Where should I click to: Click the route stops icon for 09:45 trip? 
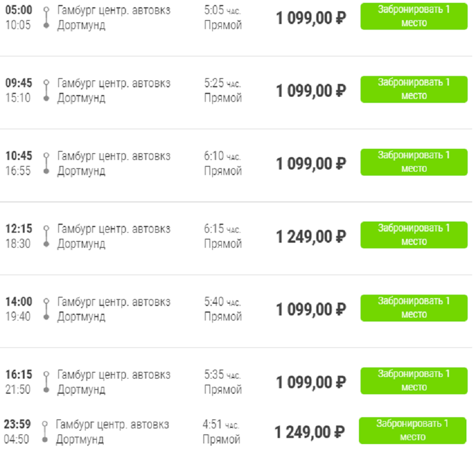[46, 90]
